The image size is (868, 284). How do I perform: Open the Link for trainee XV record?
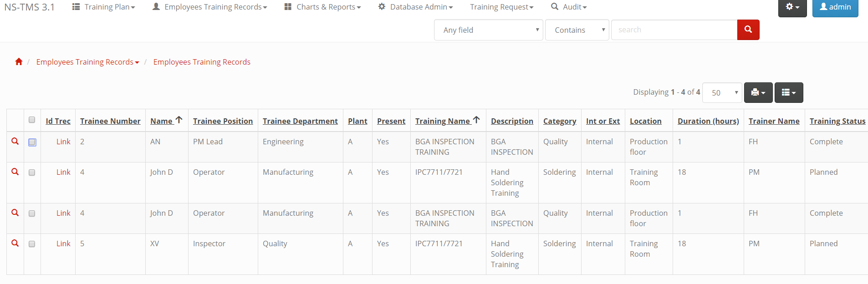[63, 243]
